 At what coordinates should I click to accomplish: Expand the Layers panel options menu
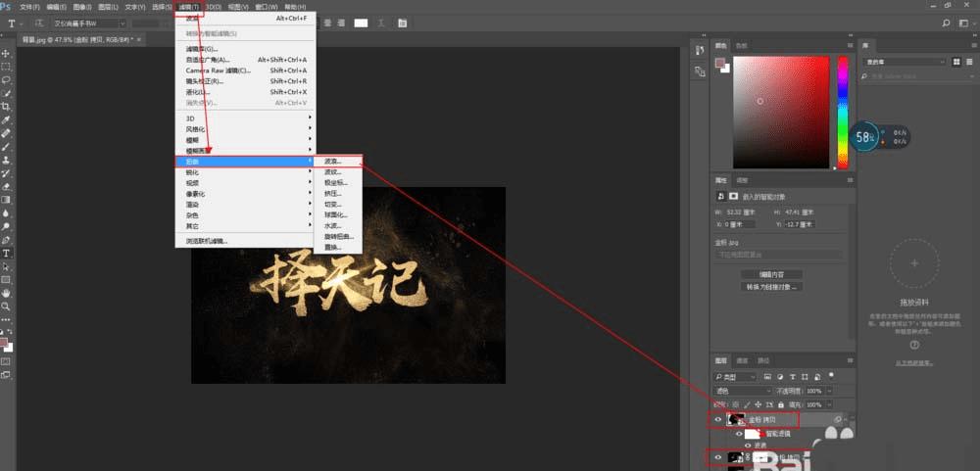[850, 360]
